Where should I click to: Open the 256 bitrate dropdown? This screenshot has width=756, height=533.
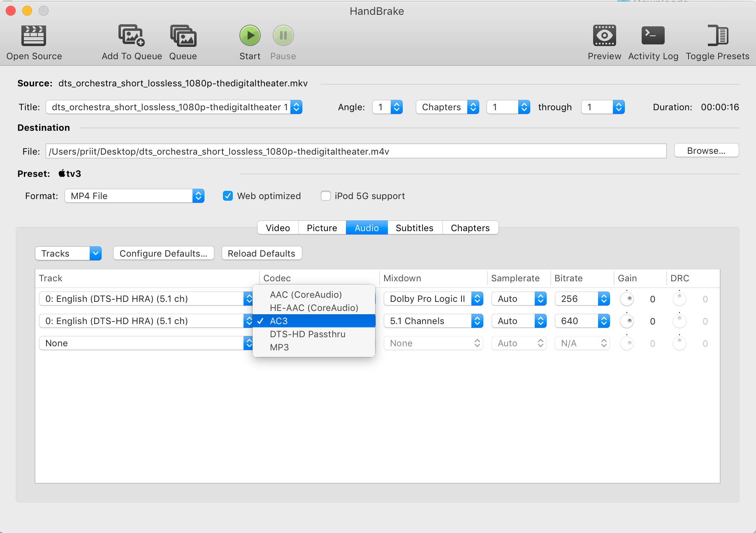click(582, 299)
